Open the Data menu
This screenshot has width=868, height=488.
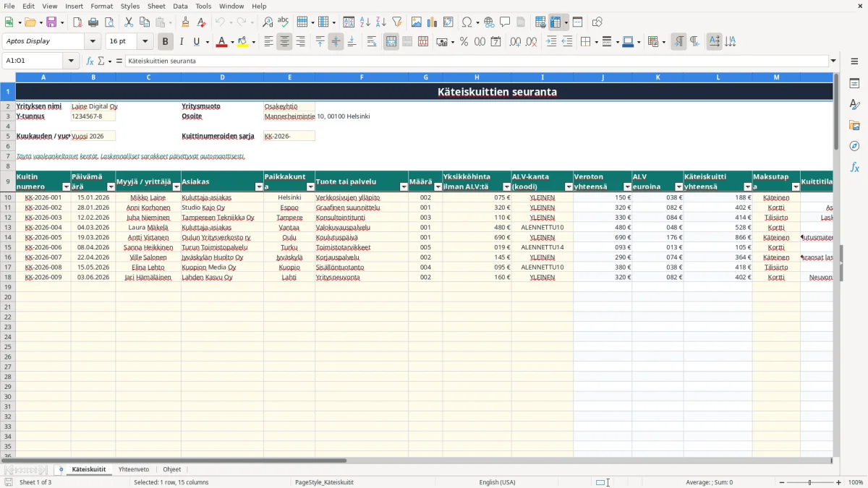(180, 6)
